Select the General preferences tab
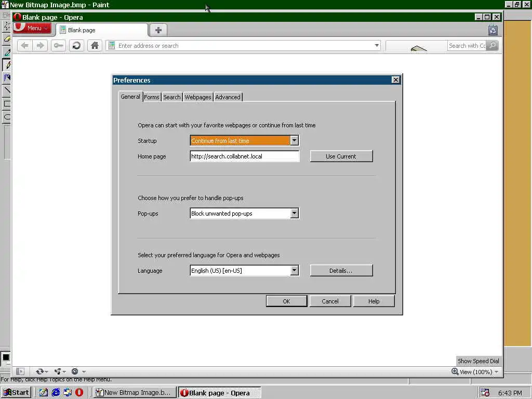 [x=130, y=97]
